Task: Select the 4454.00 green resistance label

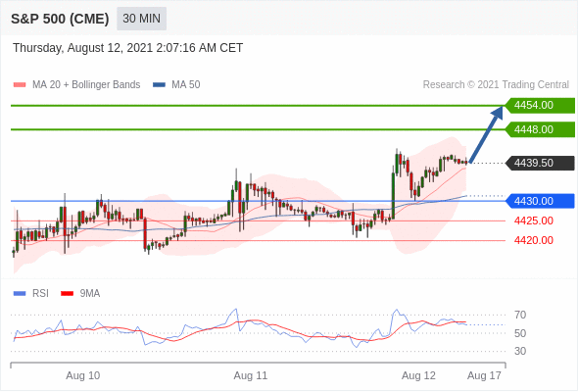Action: pyautogui.click(x=540, y=105)
